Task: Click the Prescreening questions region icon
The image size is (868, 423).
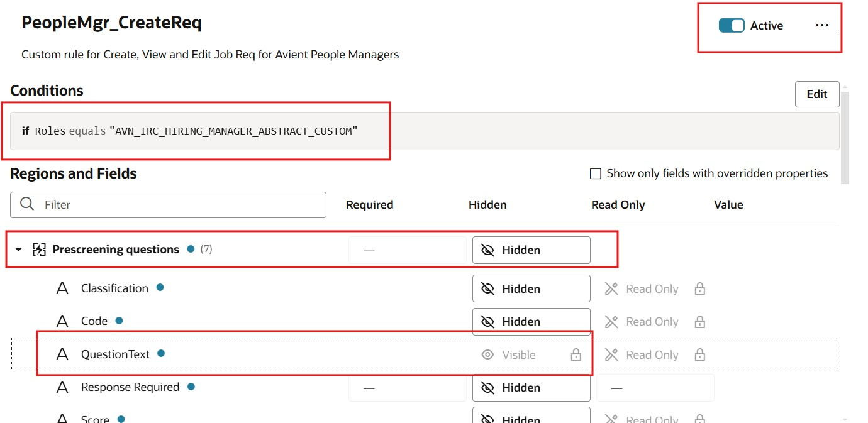Action: pos(40,249)
